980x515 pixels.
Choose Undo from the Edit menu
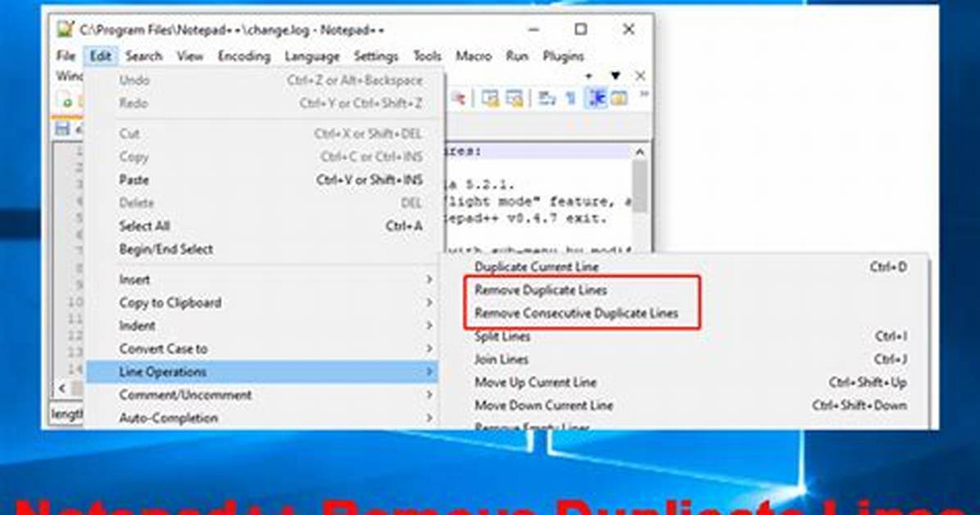click(262, 80)
